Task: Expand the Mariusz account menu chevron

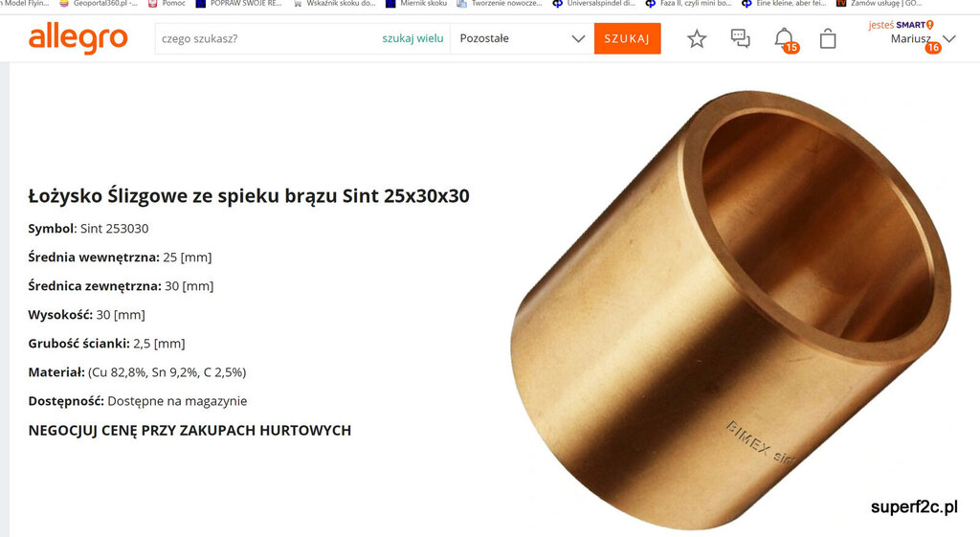Action: click(949, 38)
